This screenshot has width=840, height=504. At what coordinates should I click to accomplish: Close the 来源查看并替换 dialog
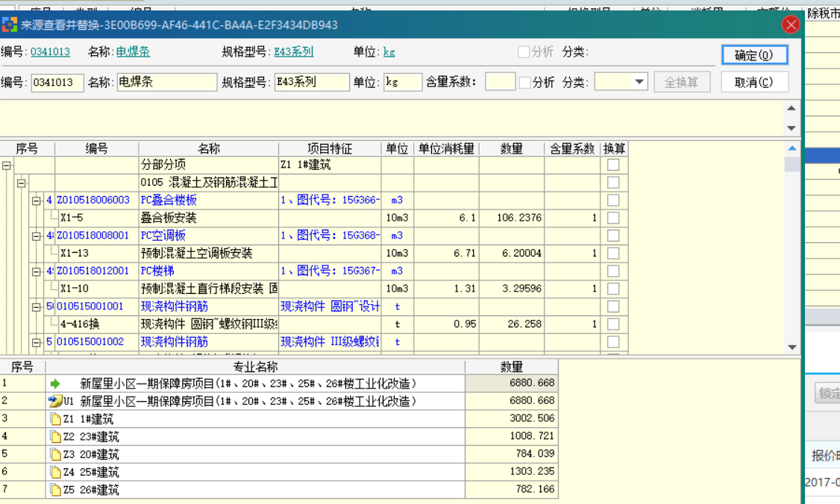[x=791, y=25]
